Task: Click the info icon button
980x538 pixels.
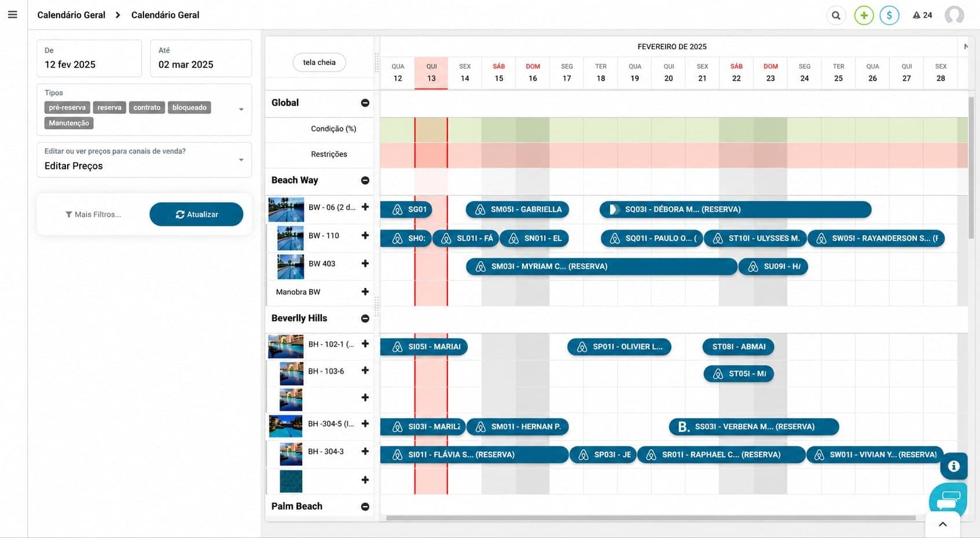Action: pos(954,466)
